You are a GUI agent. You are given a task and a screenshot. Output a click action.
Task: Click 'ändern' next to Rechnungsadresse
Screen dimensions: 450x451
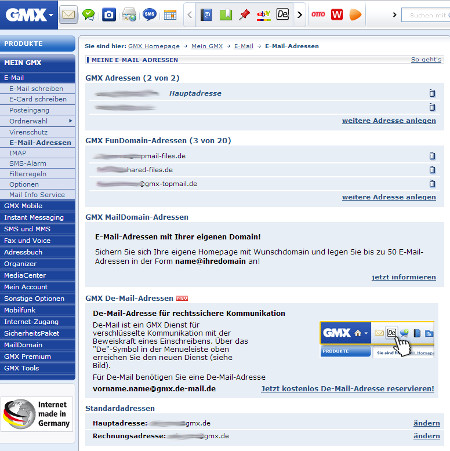click(426, 436)
